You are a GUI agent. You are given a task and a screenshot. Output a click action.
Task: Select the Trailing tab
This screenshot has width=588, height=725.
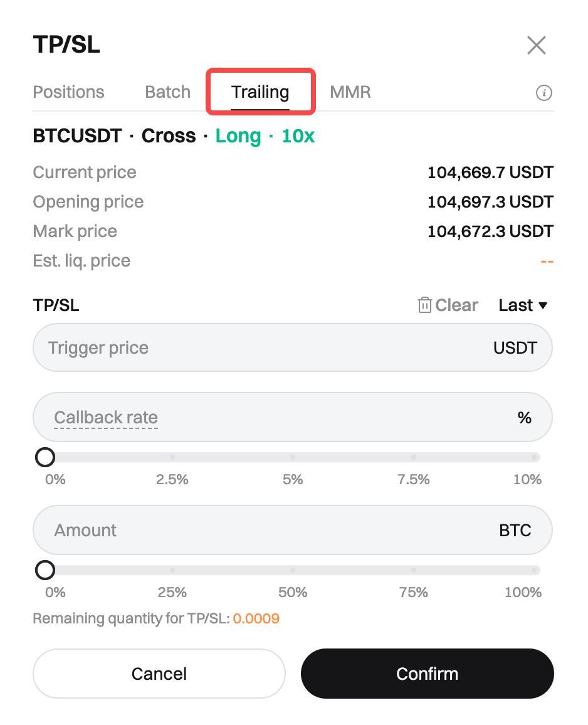[x=260, y=92]
